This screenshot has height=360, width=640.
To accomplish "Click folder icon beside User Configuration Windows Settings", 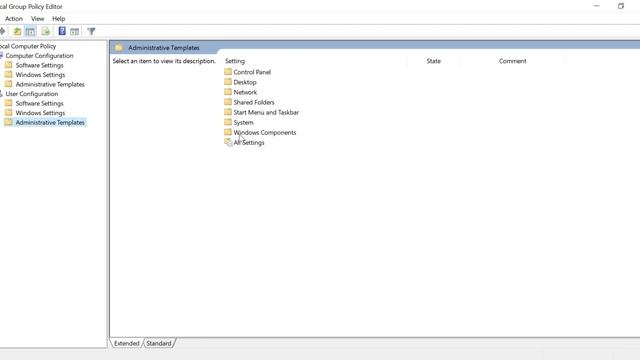I will (9, 113).
